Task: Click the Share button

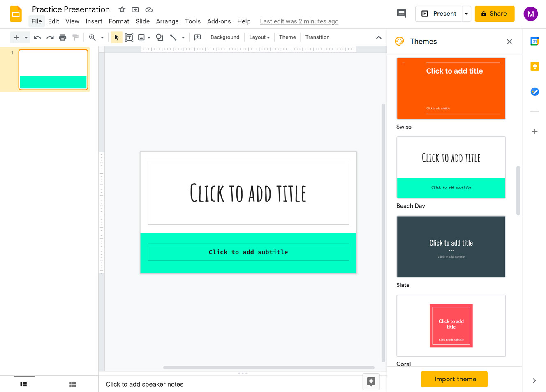Action: [x=494, y=14]
